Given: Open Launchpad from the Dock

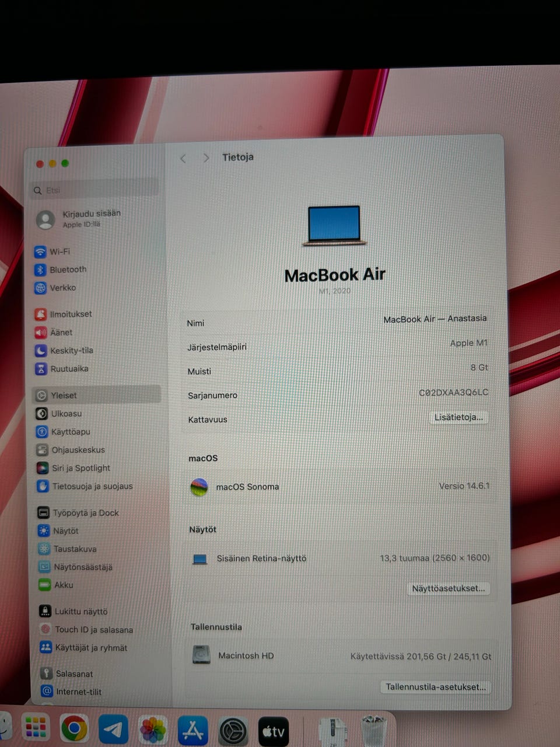Looking at the screenshot, I should point(35,728).
